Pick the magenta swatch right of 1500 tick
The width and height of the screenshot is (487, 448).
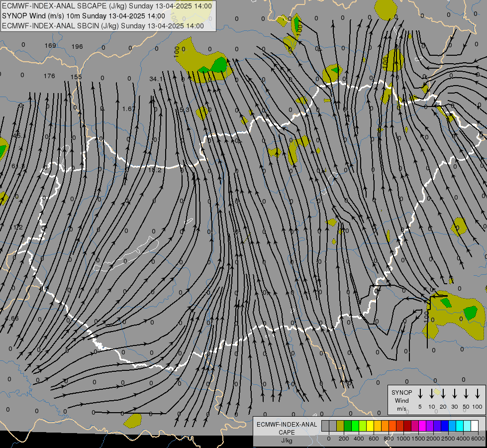423,426
